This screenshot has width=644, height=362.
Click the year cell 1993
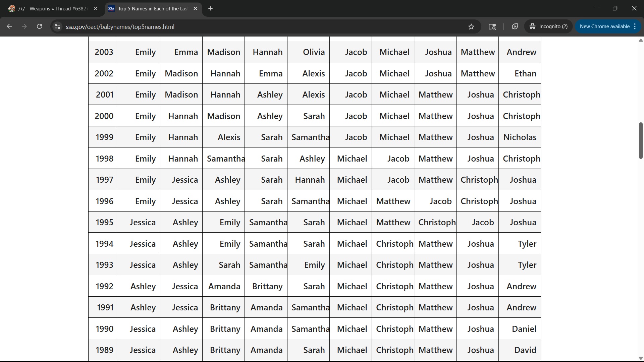click(103, 265)
